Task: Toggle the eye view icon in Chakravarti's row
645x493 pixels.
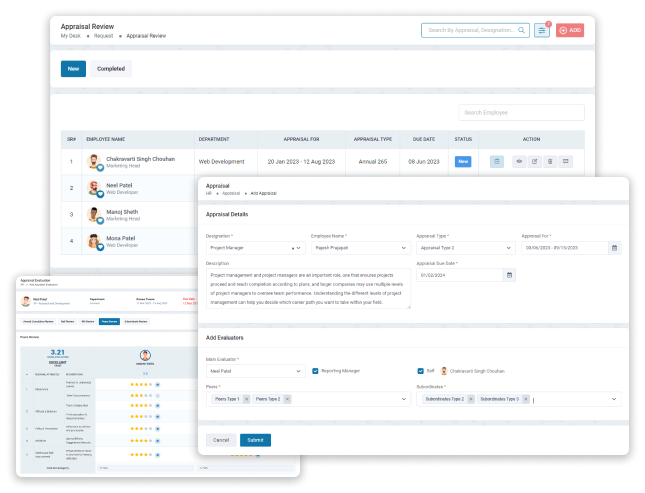Action: [519, 161]
